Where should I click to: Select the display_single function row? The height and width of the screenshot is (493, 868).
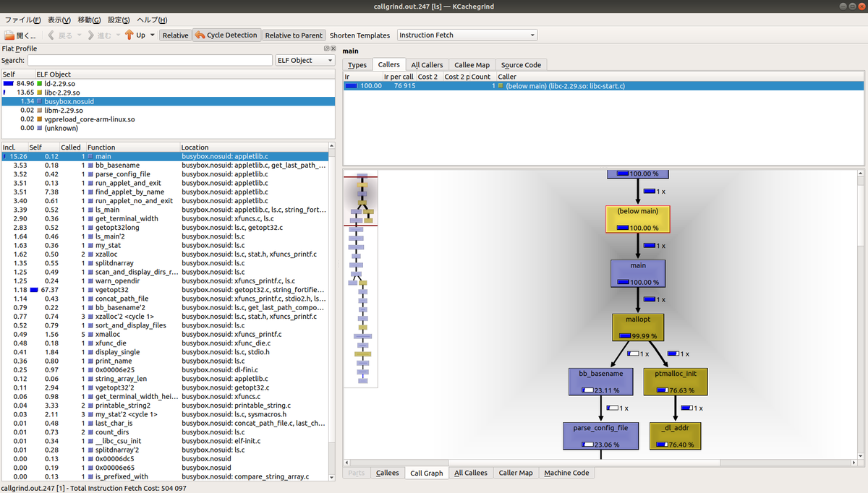[164, 352]
